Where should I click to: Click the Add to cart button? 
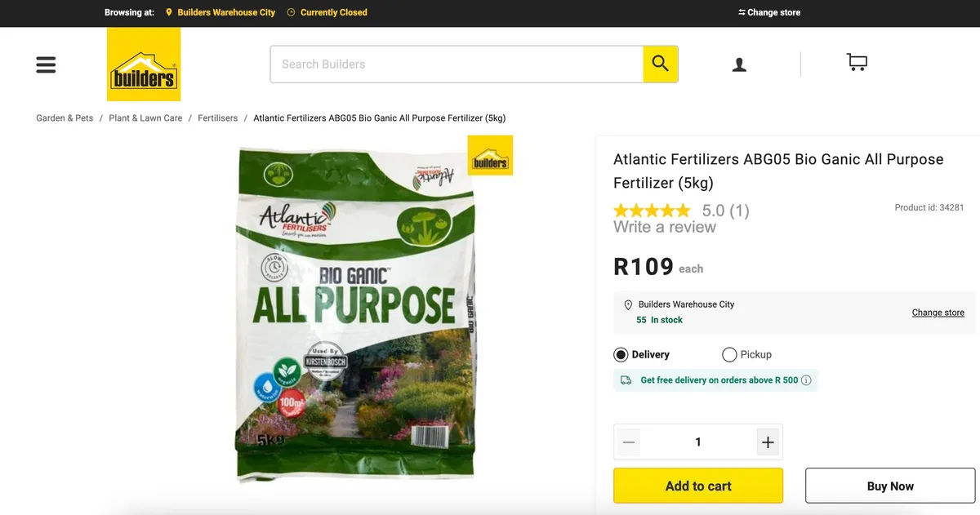click(x=698, y=486)
